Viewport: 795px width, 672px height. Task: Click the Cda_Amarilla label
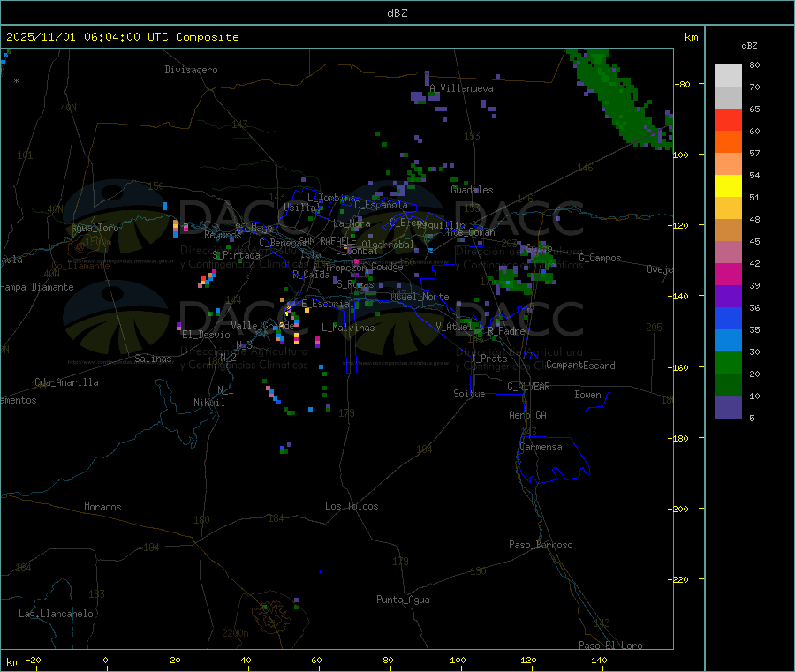point(66,382)
